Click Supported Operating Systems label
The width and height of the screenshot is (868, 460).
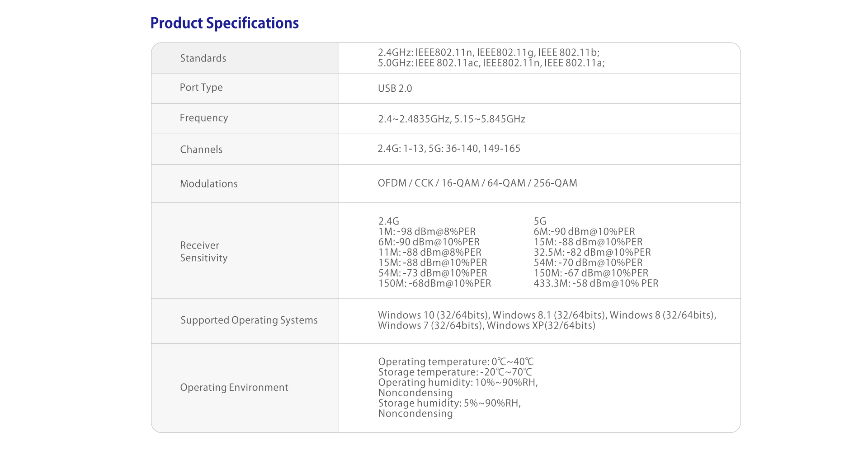(249, 320)
